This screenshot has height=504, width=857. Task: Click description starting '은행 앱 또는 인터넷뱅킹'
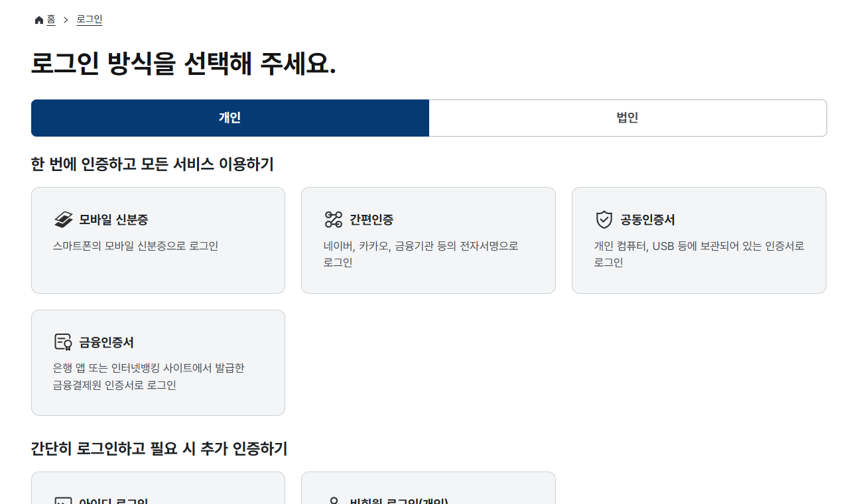[x=149, y=377]
